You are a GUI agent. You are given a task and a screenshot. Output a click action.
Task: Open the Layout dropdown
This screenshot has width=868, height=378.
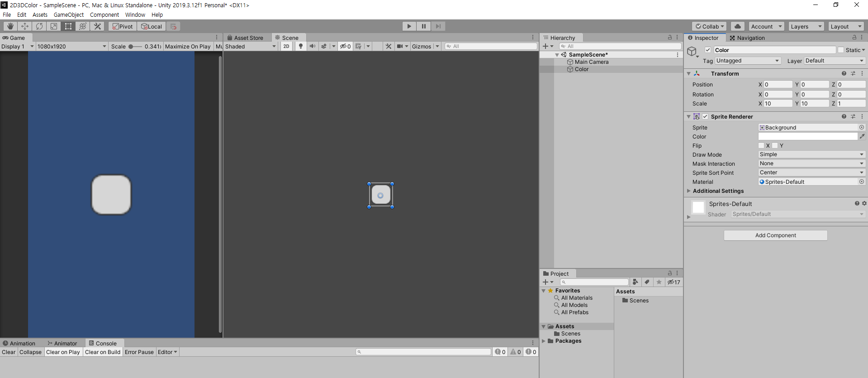[x=846, y=26]
